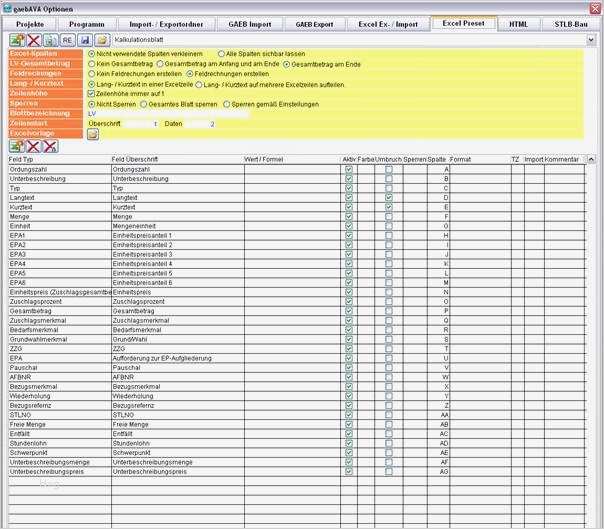Close the gaebAVA Optionen window

pos(596,8)
